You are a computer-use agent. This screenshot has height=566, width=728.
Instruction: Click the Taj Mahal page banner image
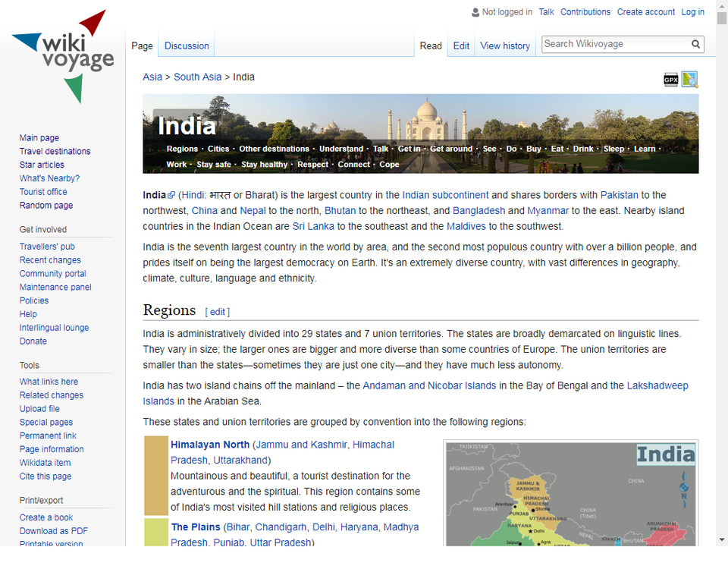[420, 114]
